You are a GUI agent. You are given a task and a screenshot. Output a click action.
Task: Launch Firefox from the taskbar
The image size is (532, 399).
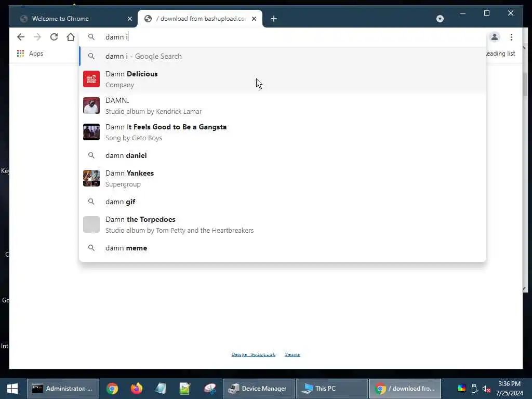137,389
